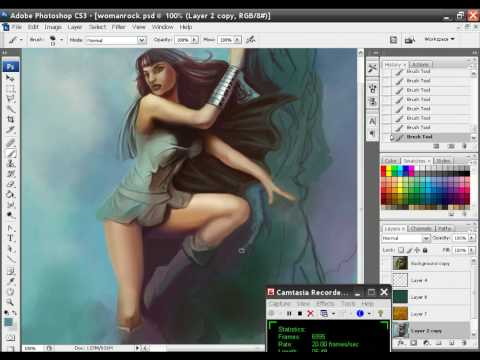Select the Pen tool
The width and height of the screenshot is (480, 360).
tap(10, 228)
